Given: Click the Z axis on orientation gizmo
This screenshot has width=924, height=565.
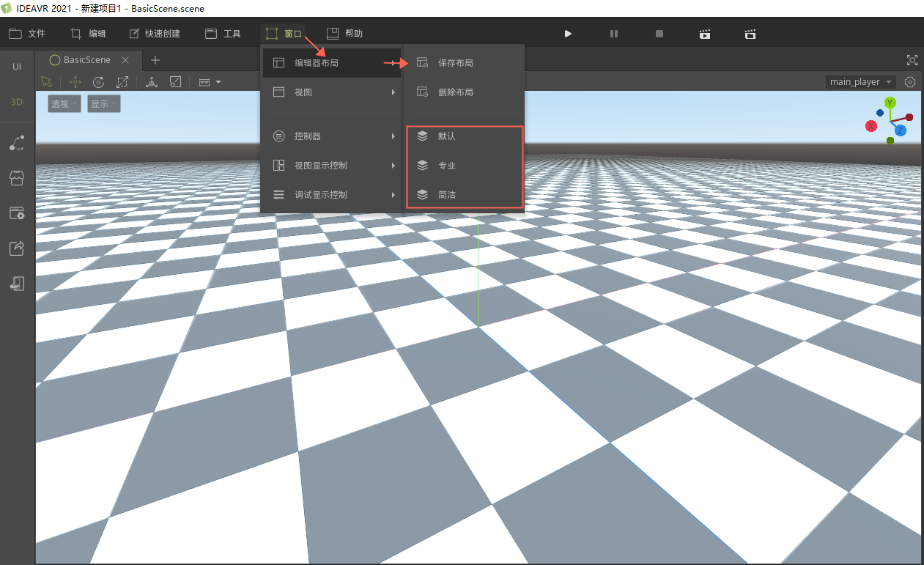Looking at the screenshot, I should coord(900,130).
